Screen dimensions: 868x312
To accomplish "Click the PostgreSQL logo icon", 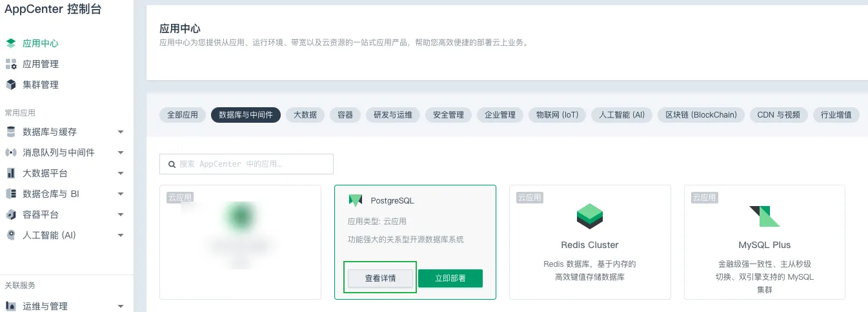I will pyautogui.click(x=356, y=200).
